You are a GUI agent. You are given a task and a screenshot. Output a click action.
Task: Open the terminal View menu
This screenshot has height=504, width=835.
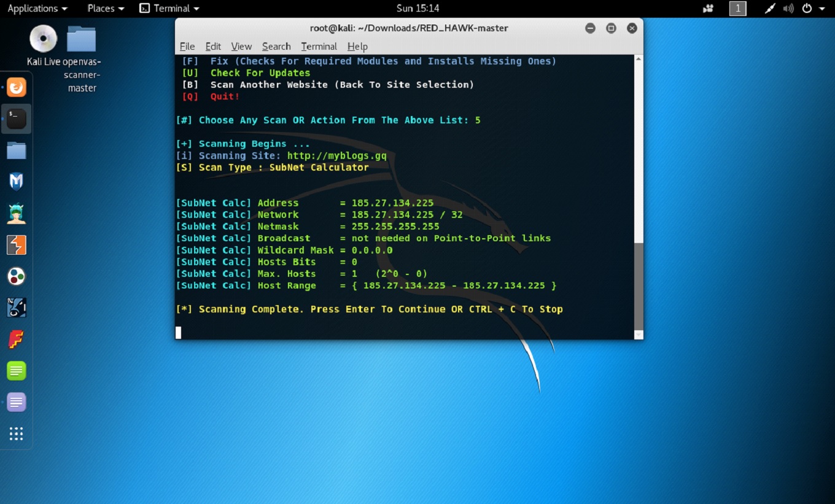[x=241, y=47]
